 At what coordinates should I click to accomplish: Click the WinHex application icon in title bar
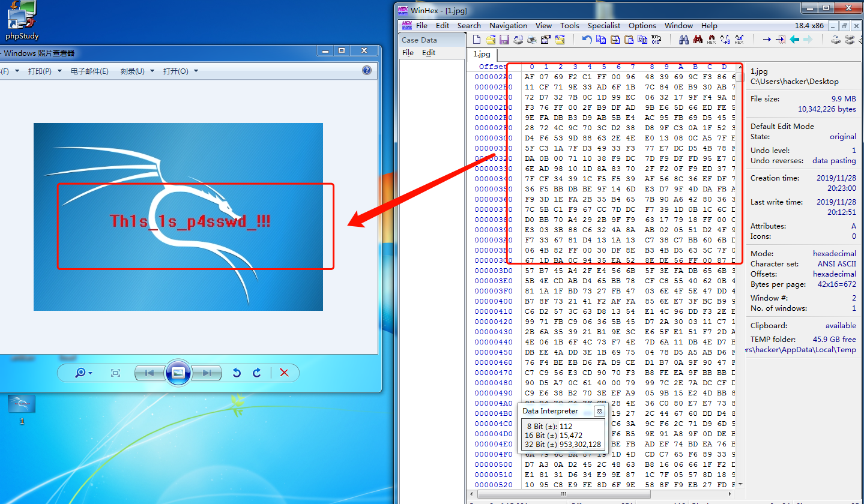point(402,10)
